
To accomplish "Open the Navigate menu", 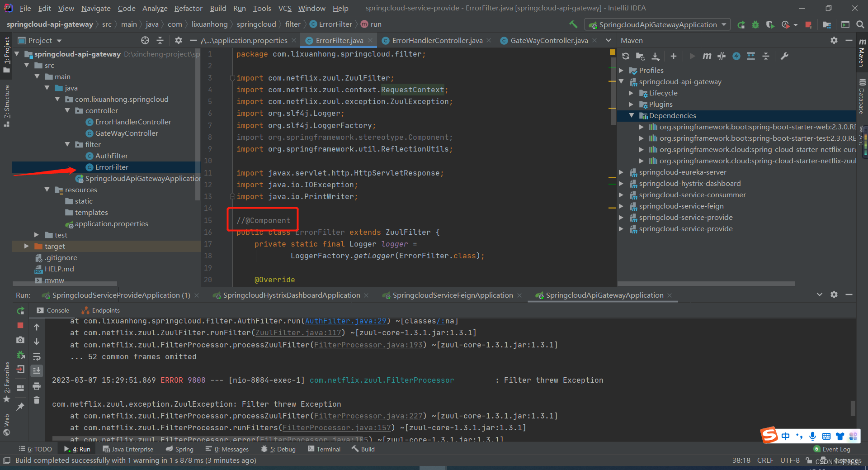I will (96, 8).
